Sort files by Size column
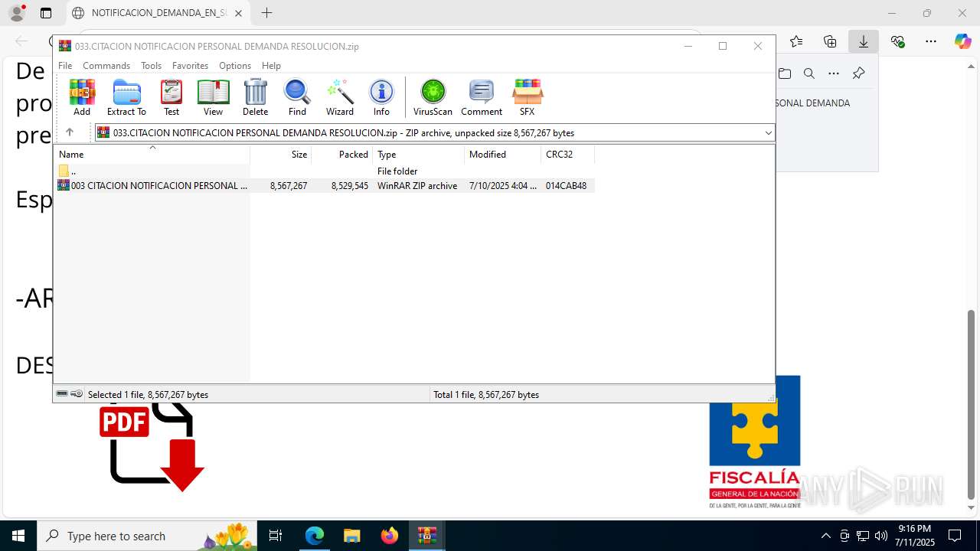The image size is (980, 551). coord(281,154)
